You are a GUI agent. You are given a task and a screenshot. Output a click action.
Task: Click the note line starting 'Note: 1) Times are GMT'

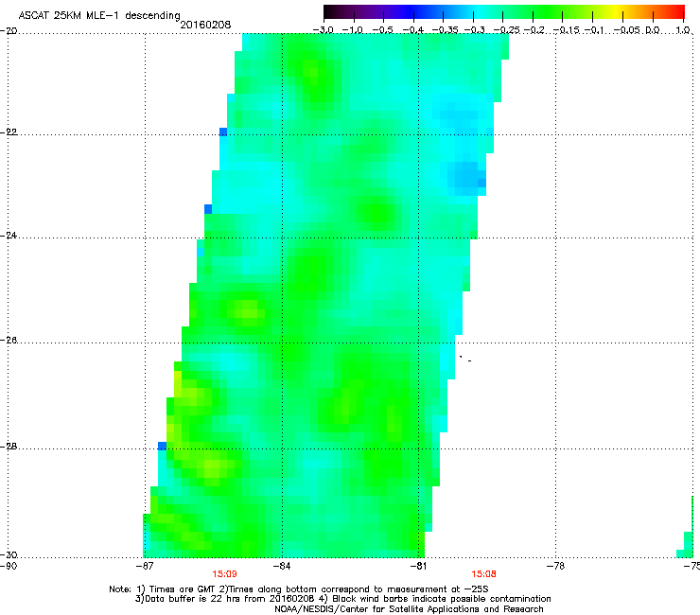pos(299,589)
